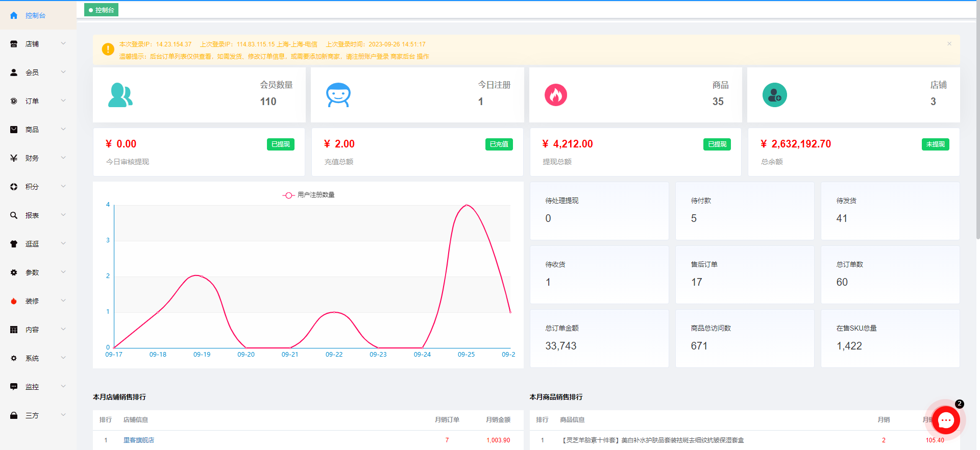The height and width of the screenshot is (450, 980).
Task: Open the 监控 sidebar menu item
Action: pos(38,387)
